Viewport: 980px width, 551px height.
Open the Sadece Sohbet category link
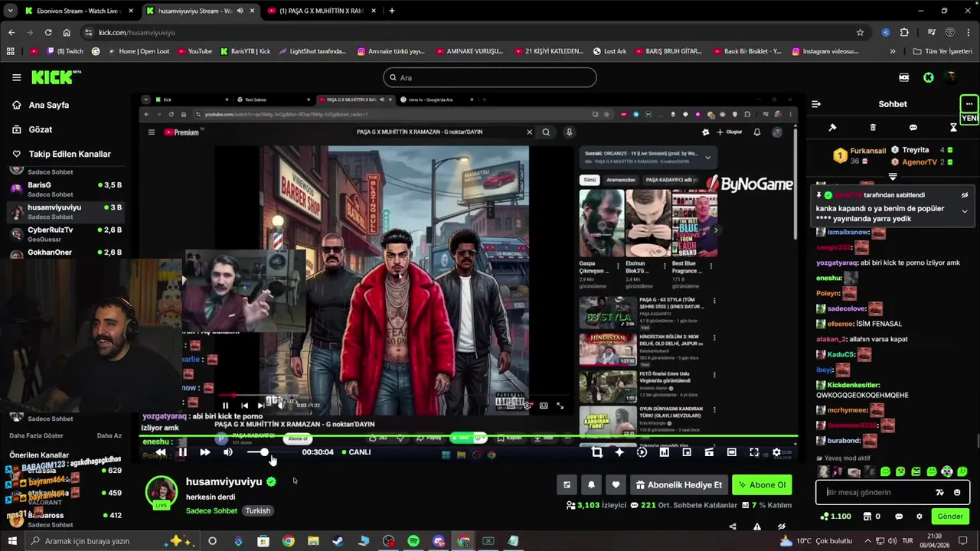click(211, 510)
